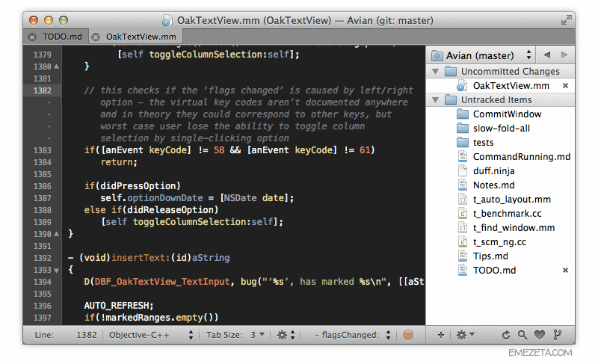Go forward in file browser history
This screenshot has width=598, height=364.
pyautogui.click(x=564, y=55)
